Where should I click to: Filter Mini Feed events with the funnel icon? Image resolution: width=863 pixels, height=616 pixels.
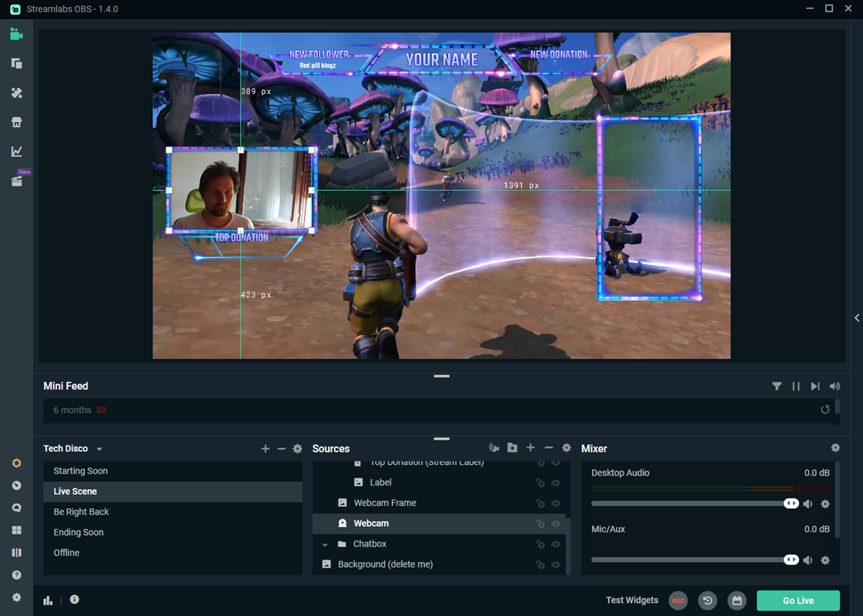[x=777, y=387]
